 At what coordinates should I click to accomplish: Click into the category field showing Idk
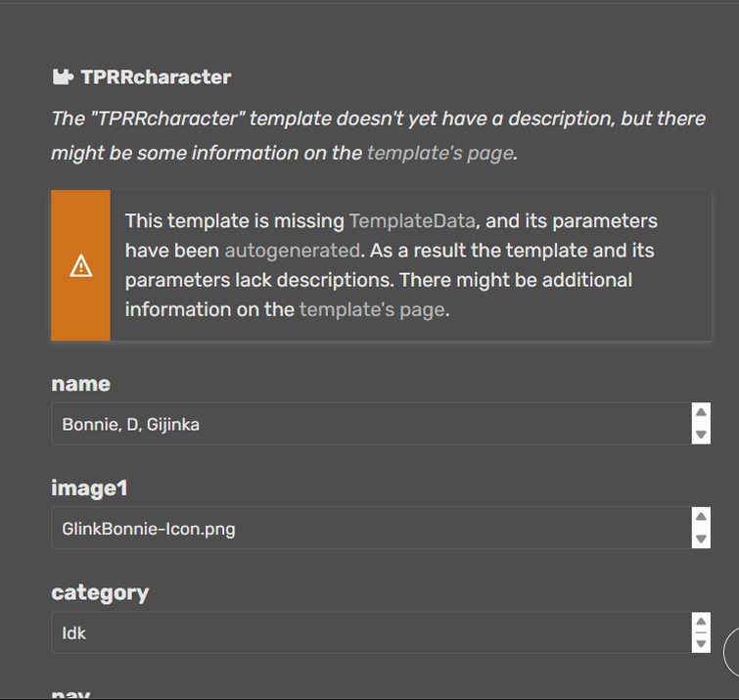370,633
